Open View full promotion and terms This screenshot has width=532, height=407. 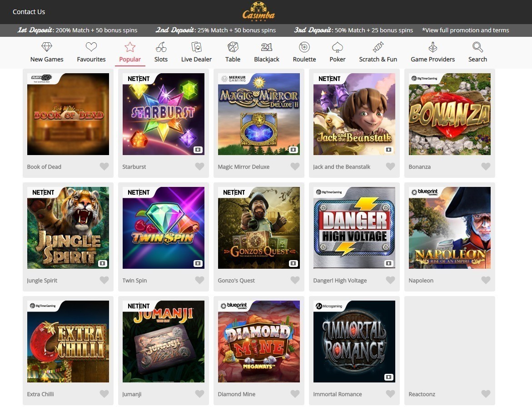click(466, 30)
